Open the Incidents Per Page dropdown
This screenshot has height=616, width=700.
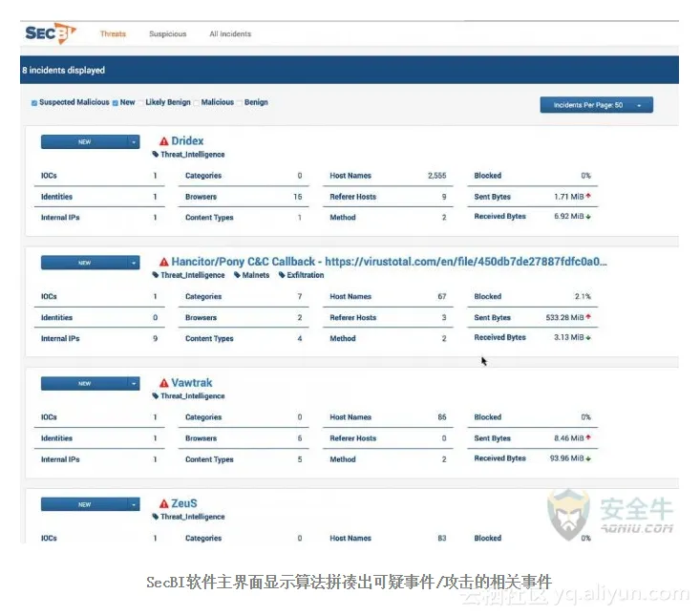pyautogui.click(x=596, y=105)
